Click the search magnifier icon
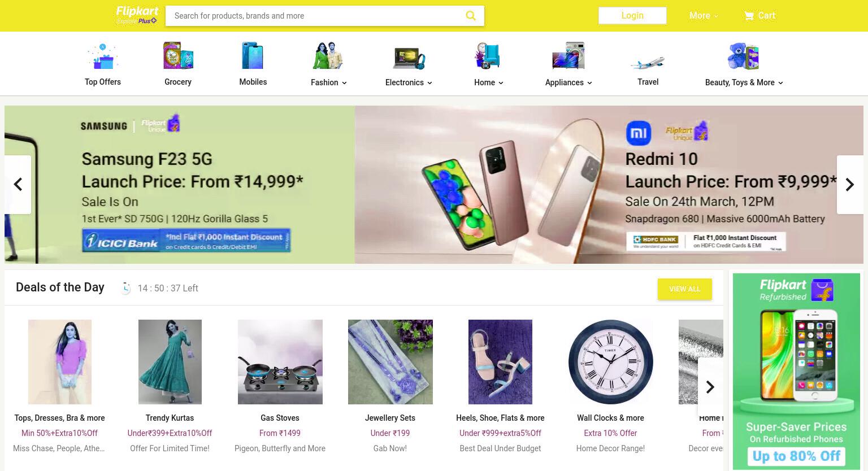Viewport: 868px width, 471px height. point(471,16)
